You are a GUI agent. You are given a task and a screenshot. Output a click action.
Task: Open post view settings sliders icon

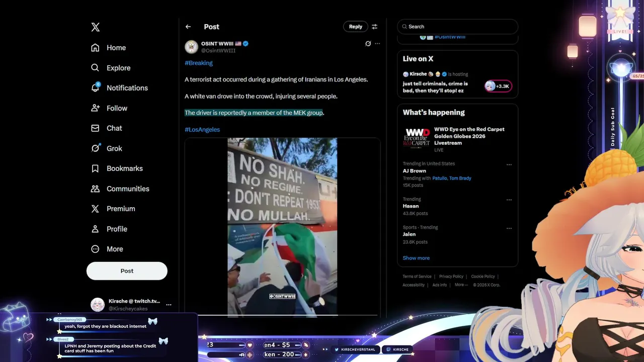click(x=374, y=27)
